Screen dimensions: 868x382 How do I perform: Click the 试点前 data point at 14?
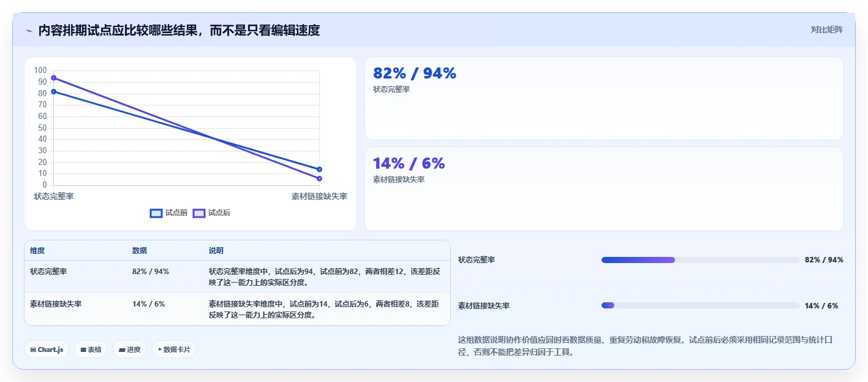(319, 169)
